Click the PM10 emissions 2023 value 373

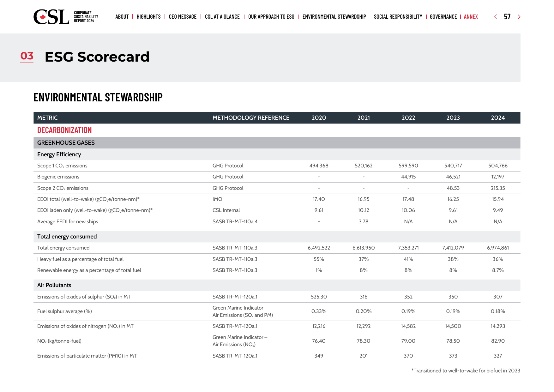(x=453, y=356)
